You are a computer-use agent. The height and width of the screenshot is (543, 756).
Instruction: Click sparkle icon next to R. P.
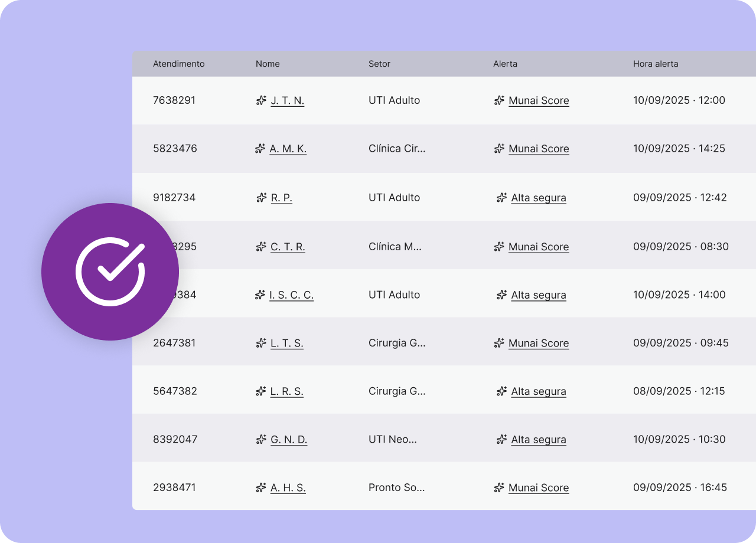[261, 198]
